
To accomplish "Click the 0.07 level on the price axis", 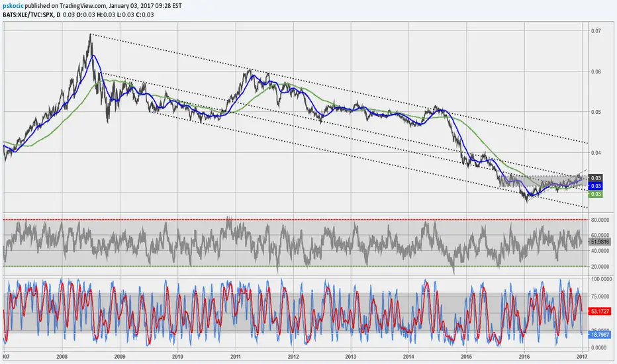I will [596, 31].
